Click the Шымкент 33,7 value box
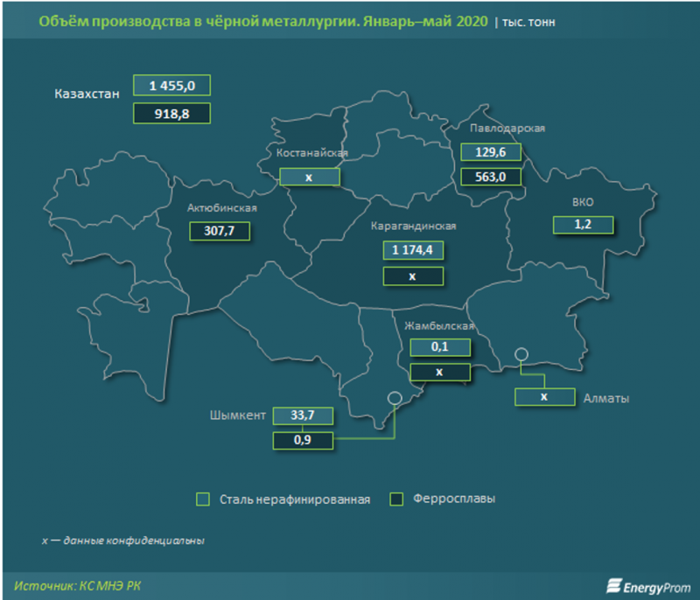 [304, 415]
